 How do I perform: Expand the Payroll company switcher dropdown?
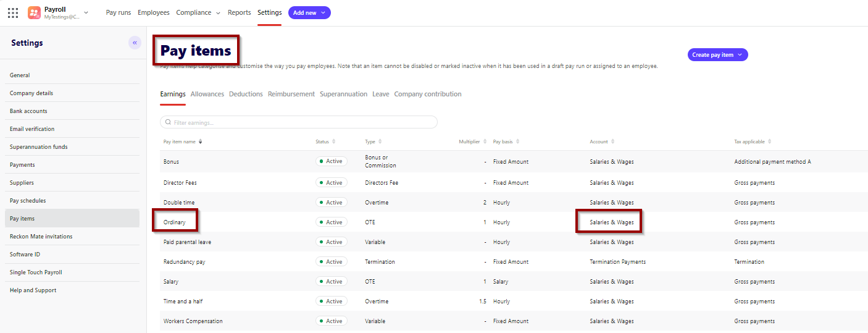click(86, 12)
